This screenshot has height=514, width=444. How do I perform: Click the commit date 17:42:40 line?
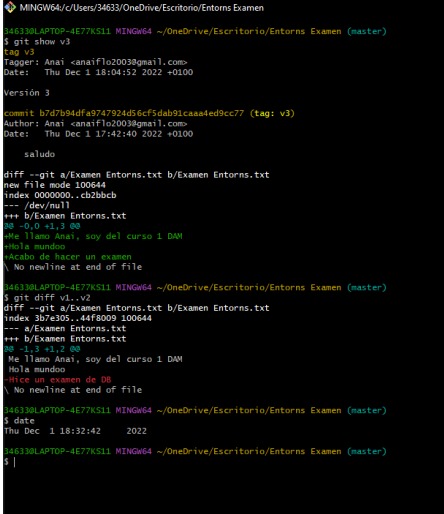[98, 134]
